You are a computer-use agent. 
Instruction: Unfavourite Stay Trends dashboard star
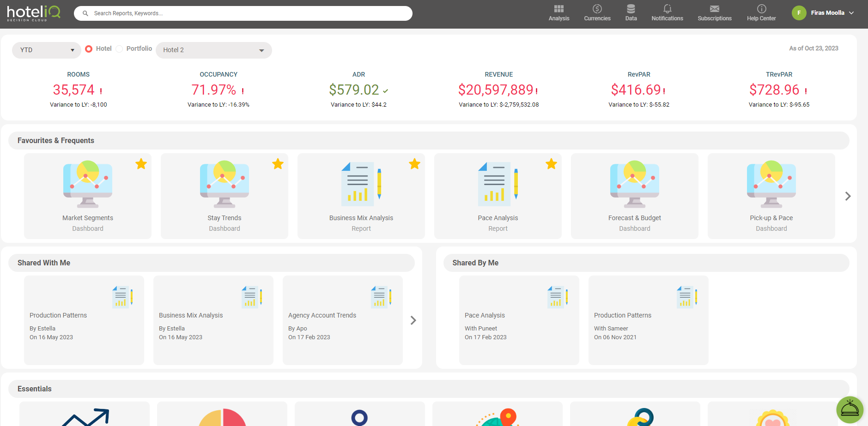(x=278, y=164)
